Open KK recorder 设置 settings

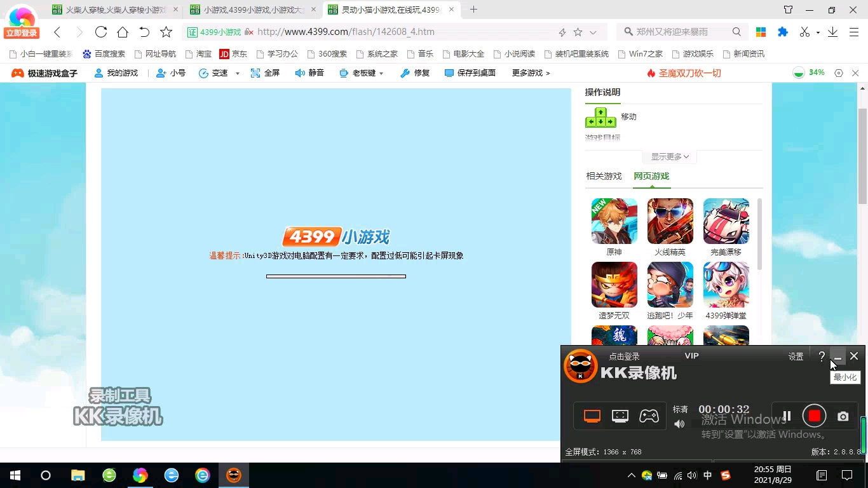[x=796, y=356]
